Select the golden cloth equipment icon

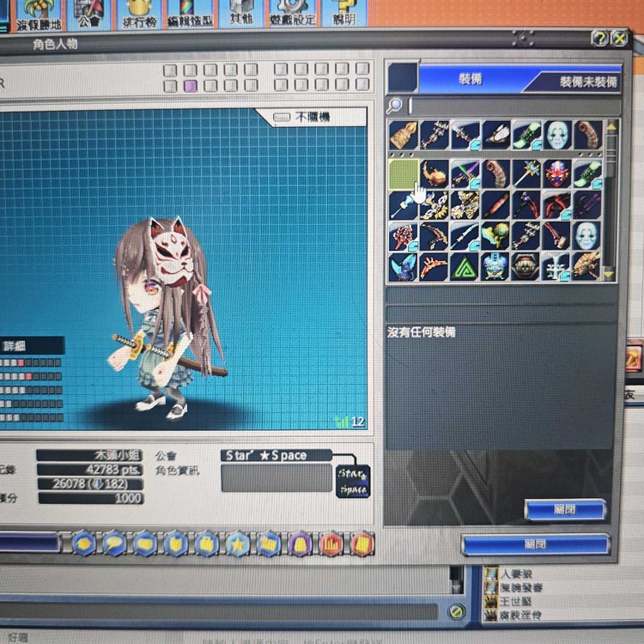403,136
